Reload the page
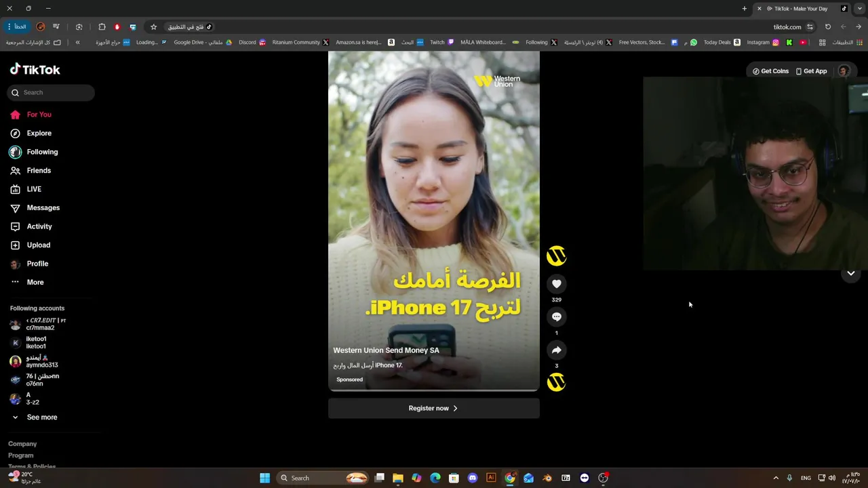This screenshot has width=868, height=488. click(828, 27)
